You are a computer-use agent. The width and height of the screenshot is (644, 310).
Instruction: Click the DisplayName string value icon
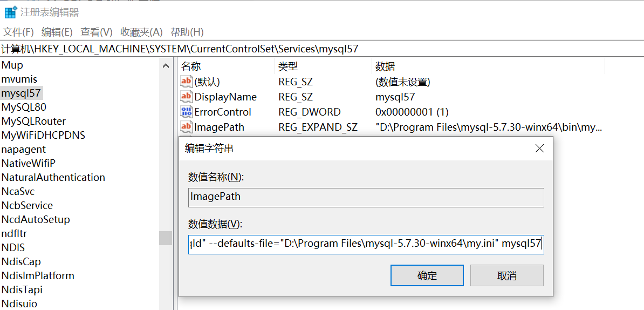click(x=187, y=97)
